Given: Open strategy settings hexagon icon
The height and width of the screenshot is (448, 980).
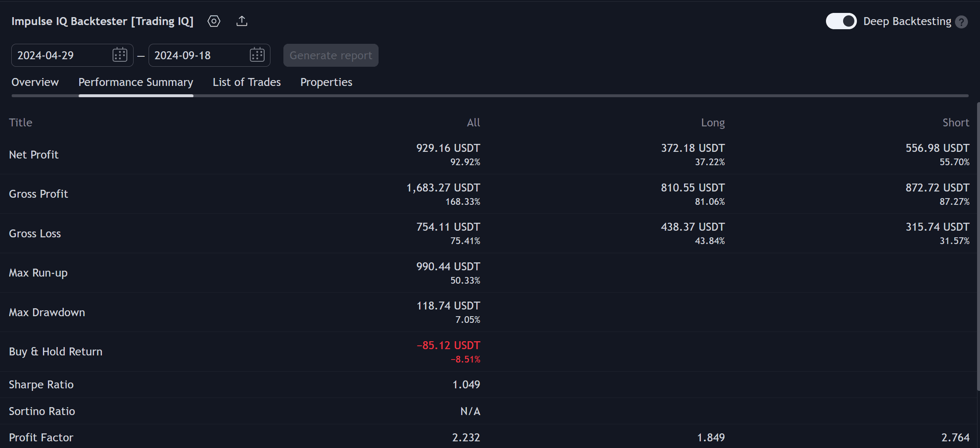Looking at the screenshot, I should coord(214,21).
